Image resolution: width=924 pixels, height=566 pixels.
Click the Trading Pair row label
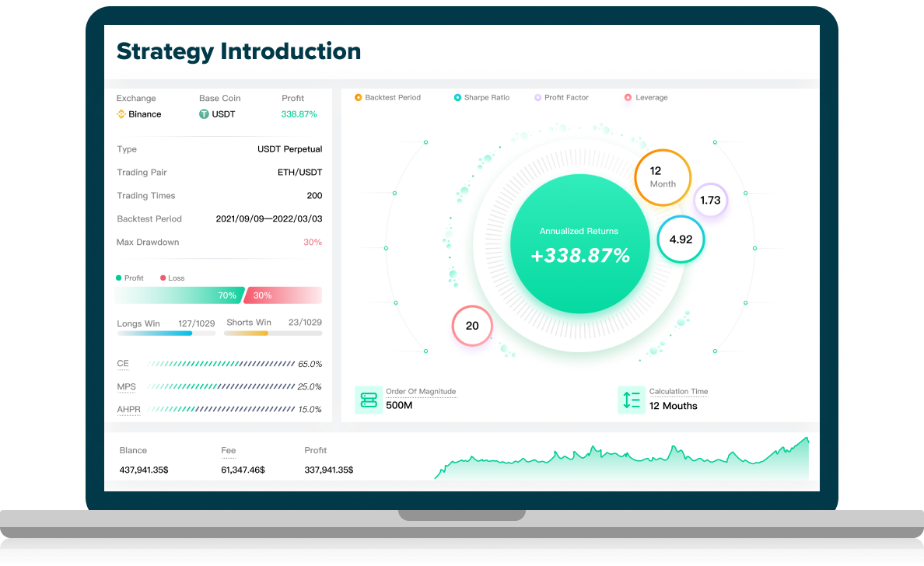[x=142, y=172]
